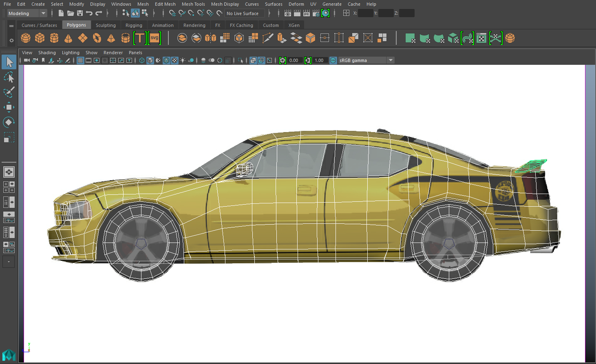Click the Extrude shelf icon
The height and width of the screenshot is (364, 596).
[282, 38]
